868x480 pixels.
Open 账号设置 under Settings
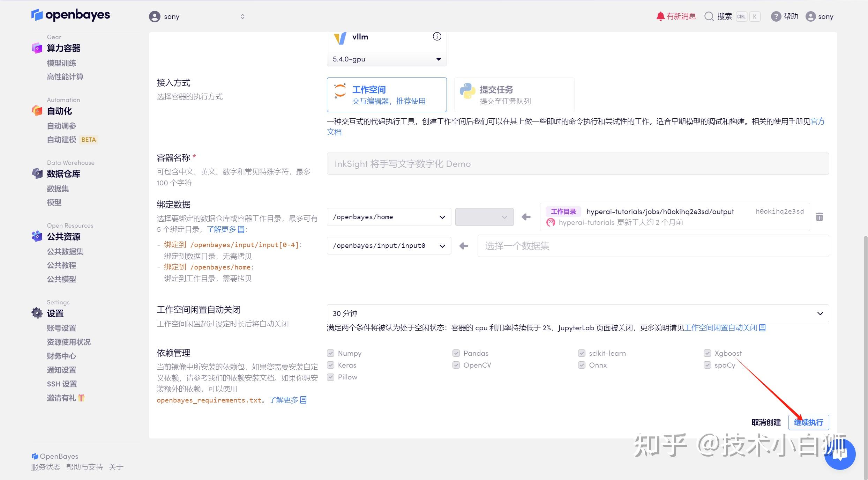point(61,328)
